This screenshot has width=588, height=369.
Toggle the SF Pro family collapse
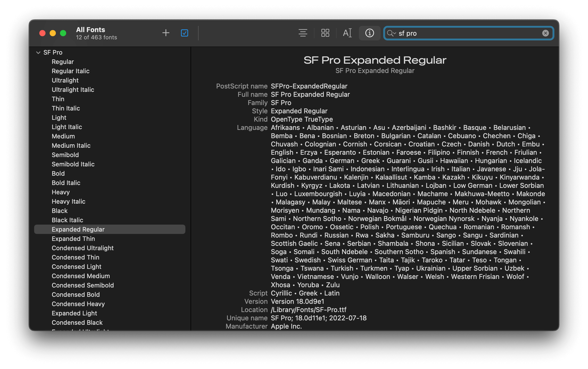pos(38,52)
